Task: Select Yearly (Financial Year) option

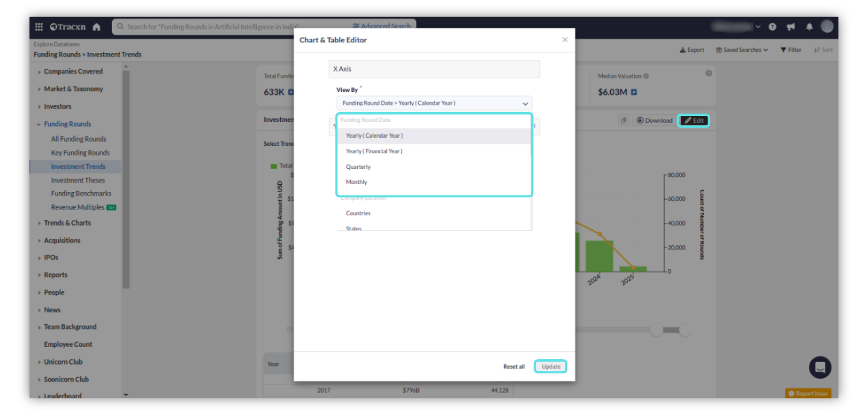Action: pyautogui.click(x=374, y=151)
